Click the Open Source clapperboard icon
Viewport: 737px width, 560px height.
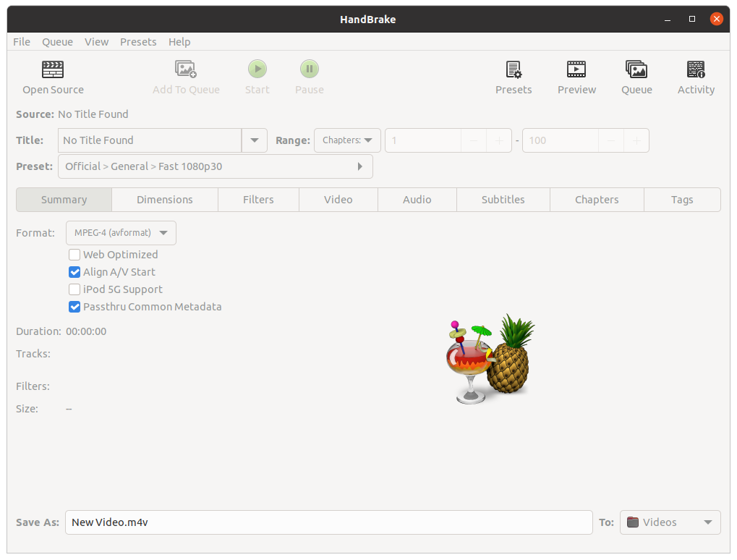[53, 69]
